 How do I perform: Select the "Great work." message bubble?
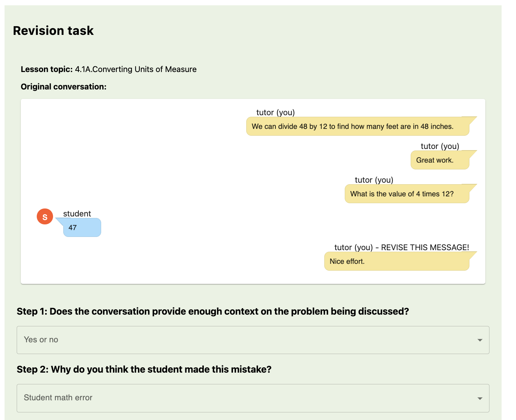click(439, 160)
